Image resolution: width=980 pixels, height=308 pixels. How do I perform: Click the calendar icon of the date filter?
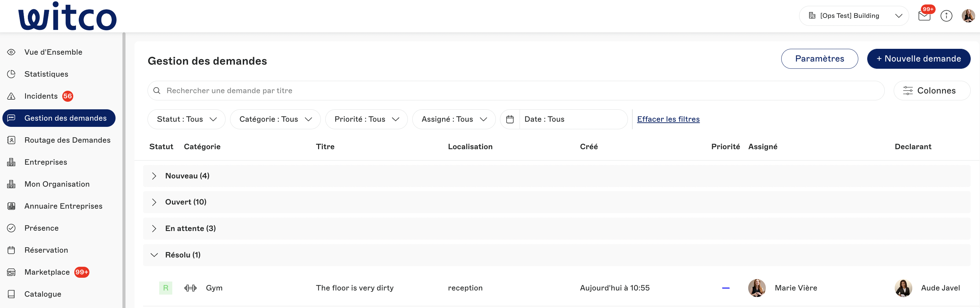[510, 119]
